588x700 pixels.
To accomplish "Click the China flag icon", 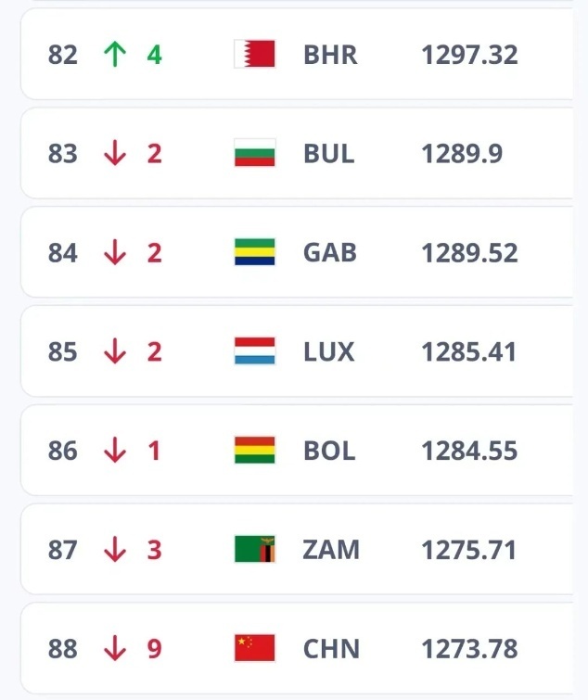I will coord(254,648).
